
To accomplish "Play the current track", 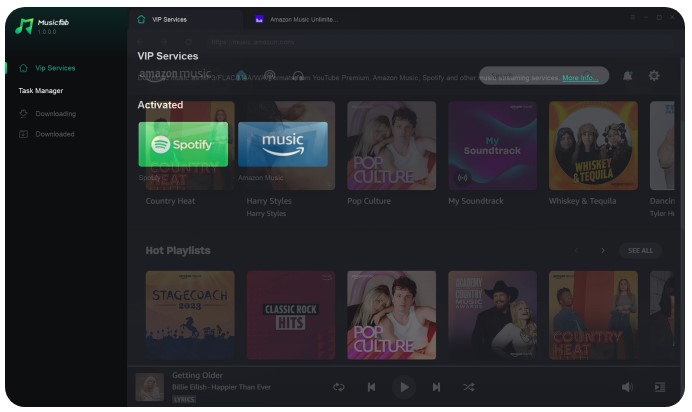I will [x=404, y=387].
